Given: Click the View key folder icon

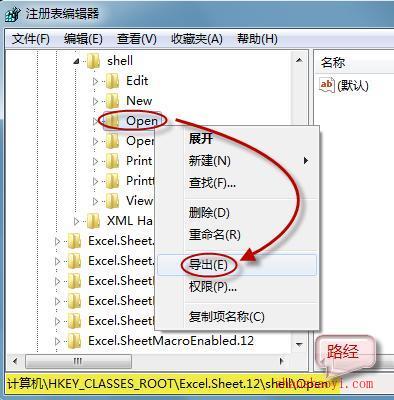Looking at the screenshot, I should coord(112,201).
